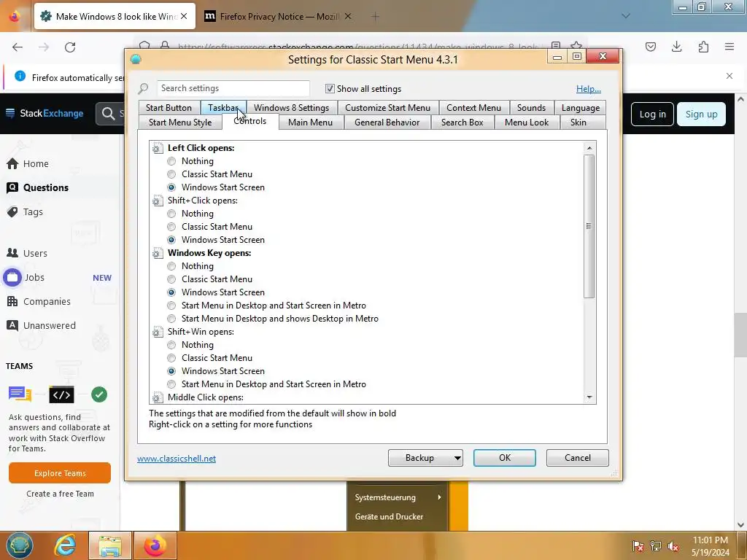Select Windows Start Screen under Left Click opens
Image resolution: width=747 pixels, height=560 pixels.
(171, 187)
